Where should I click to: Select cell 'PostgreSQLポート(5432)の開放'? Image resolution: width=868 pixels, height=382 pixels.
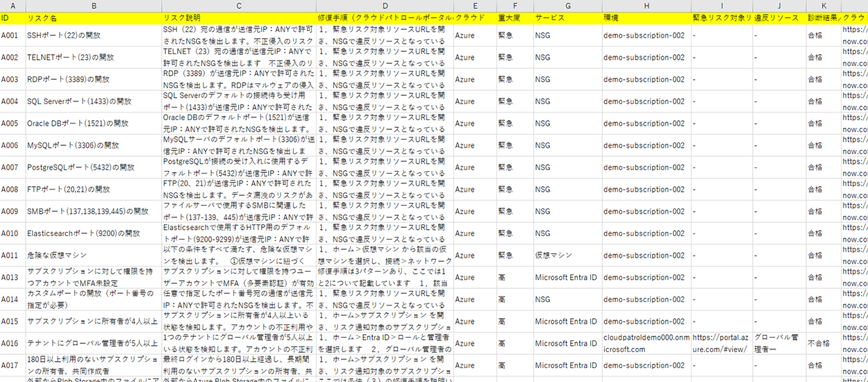click(x=94, y=167)
